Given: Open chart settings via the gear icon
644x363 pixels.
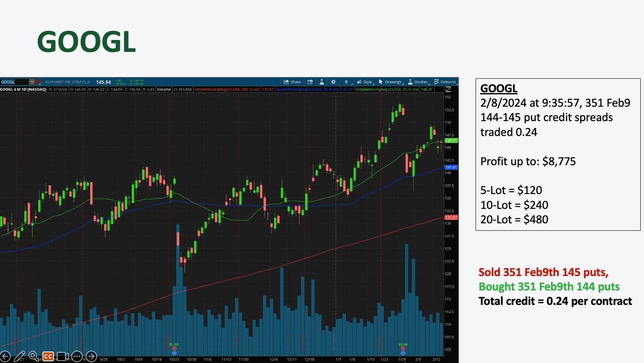Looking at the screenshot, I should tap(334, 82).
